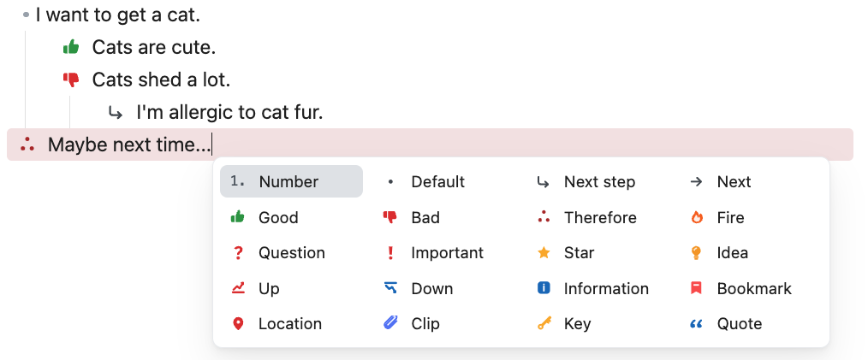Choose the Information bullet option
Image resolution: width=868 pixels, height=360 pixels.
[597, 288]
